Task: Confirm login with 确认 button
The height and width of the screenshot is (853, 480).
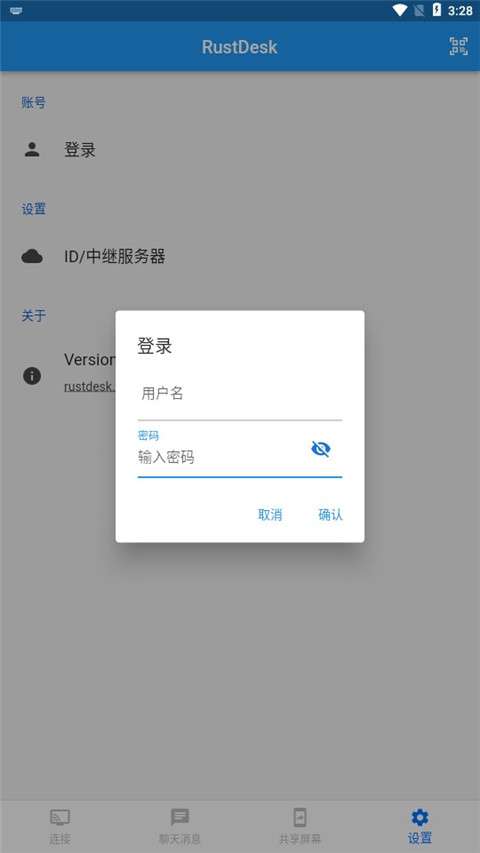Action: [x=330, y=515]
